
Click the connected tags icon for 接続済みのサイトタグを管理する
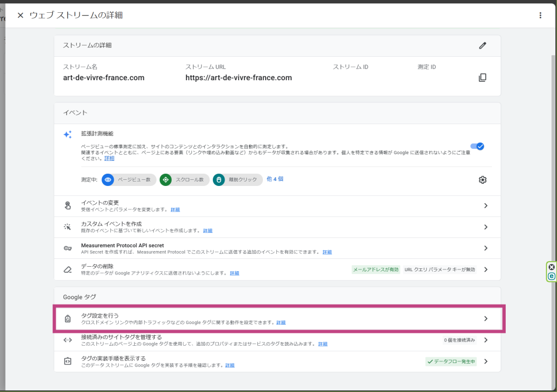point(67,340)
